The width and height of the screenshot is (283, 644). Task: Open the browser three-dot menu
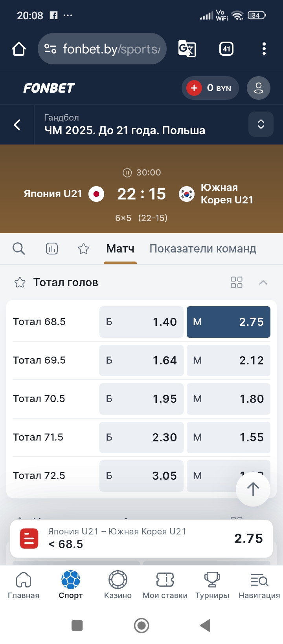point(264,49)
